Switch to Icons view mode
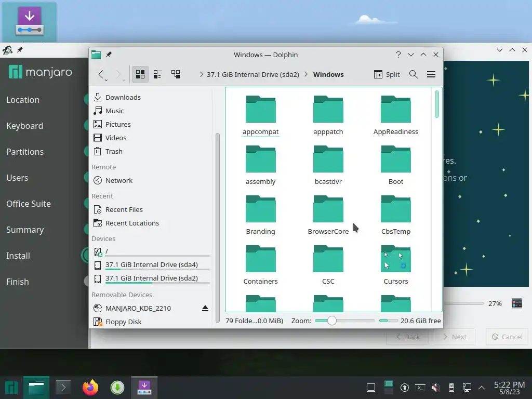The height and width of the screenshot is (399, 532). [140, 74]
